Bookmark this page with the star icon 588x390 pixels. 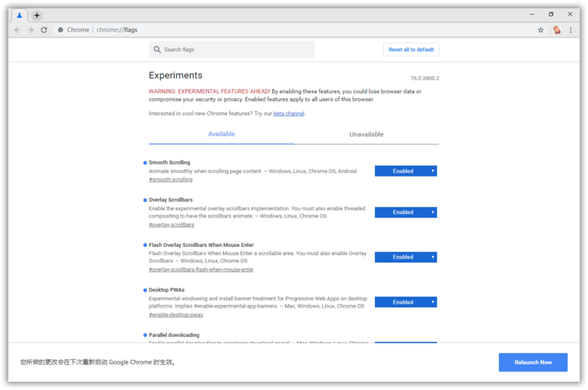(541, 30)
